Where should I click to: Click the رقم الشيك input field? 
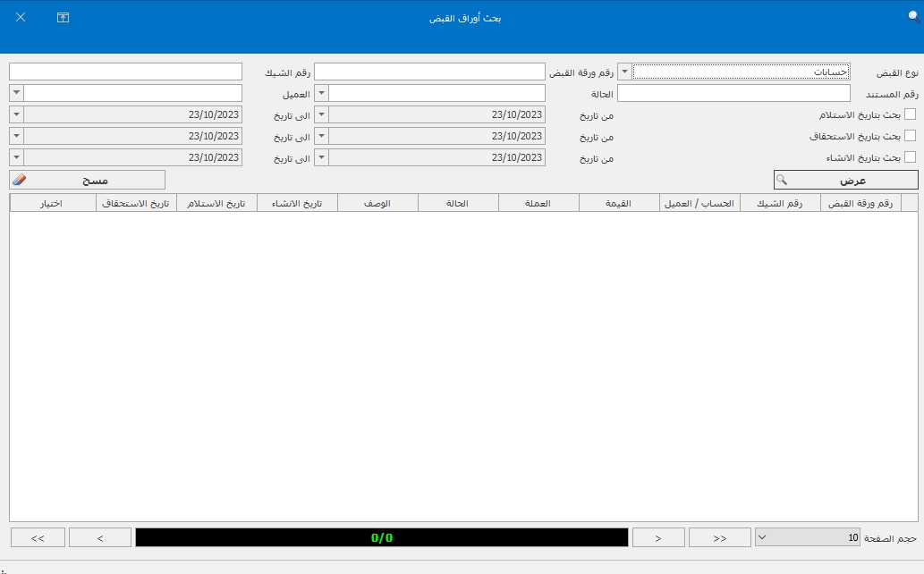(125, 72)
